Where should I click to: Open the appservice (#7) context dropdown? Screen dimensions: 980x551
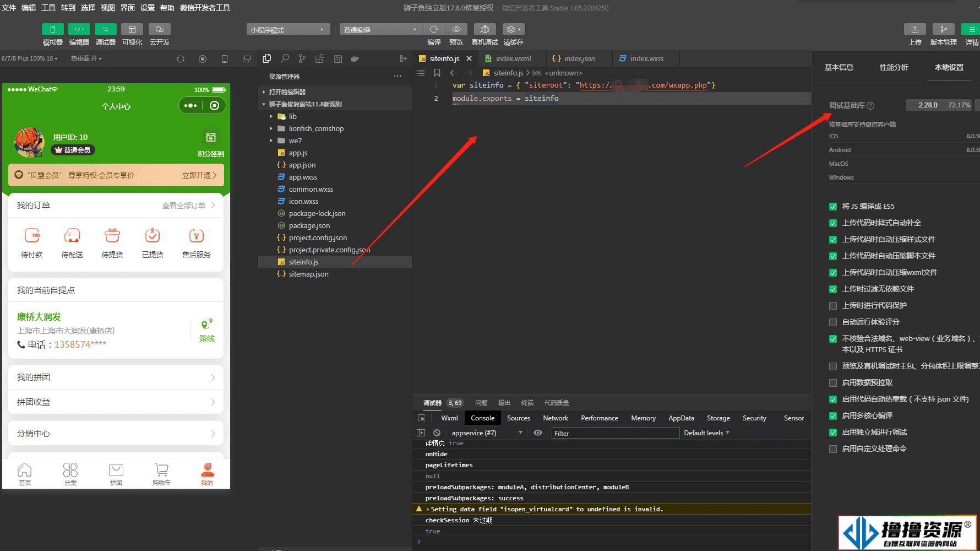click(x=487, y=433)
